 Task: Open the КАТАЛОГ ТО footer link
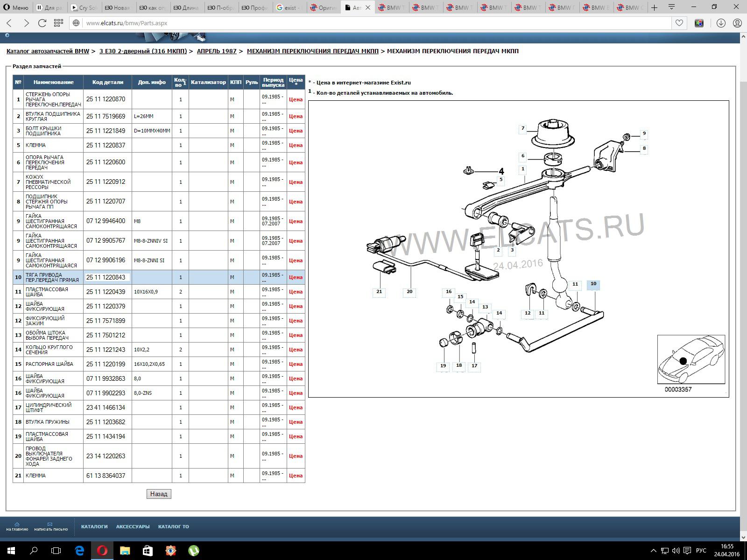tap(173, 526)
